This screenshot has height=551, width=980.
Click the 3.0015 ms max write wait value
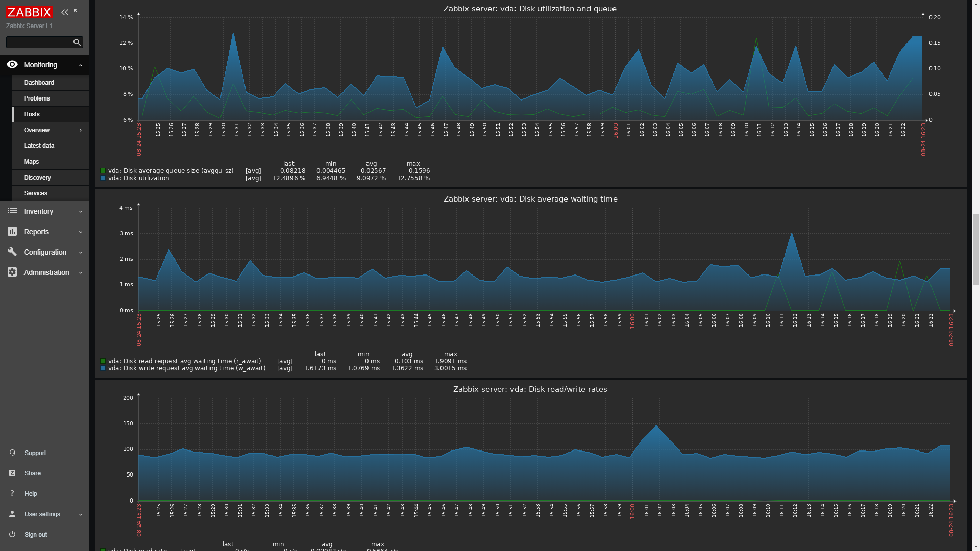pyautogui.click(x=450, y=368)
